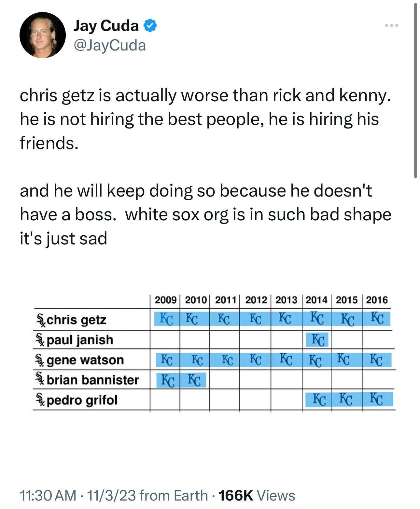Click the KC logo in paul janish's row
Image resolution: width=420 pixels, height=509 pixels.
(317, 340)
